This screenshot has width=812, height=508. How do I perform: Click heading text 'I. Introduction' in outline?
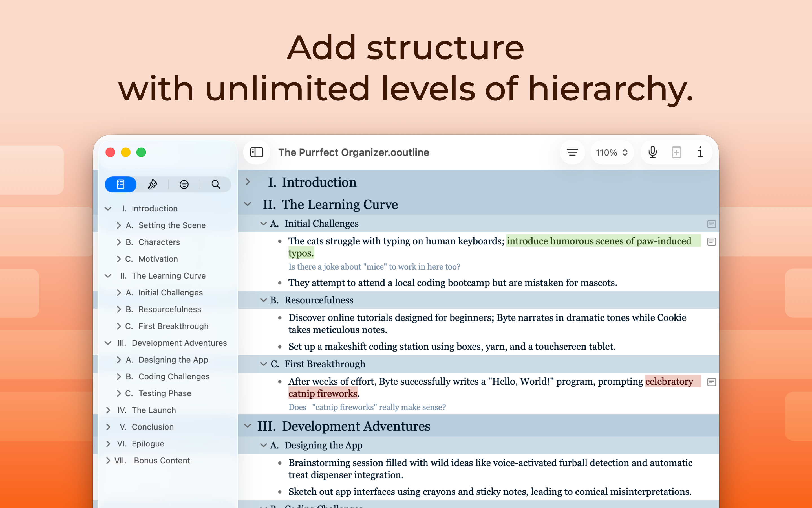(312, 182)
